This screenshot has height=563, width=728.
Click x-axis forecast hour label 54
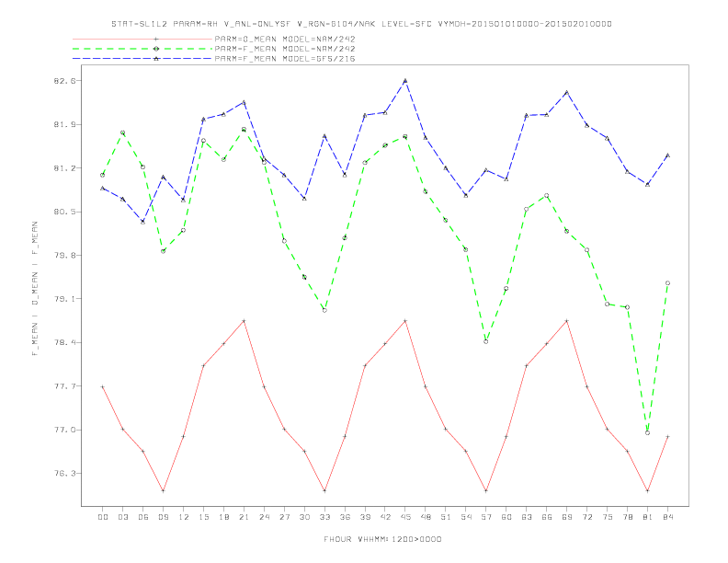pyautogui.click(x=466, y=517)
